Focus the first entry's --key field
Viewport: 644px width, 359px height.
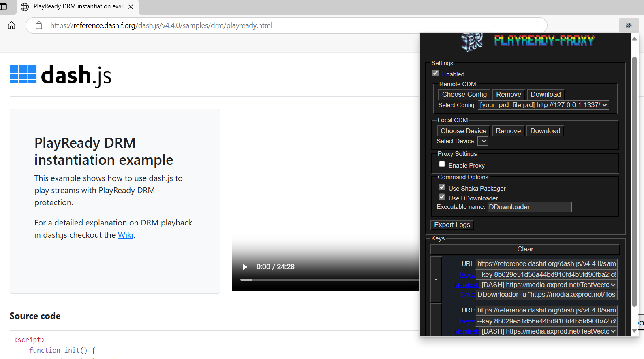point(546,275)
